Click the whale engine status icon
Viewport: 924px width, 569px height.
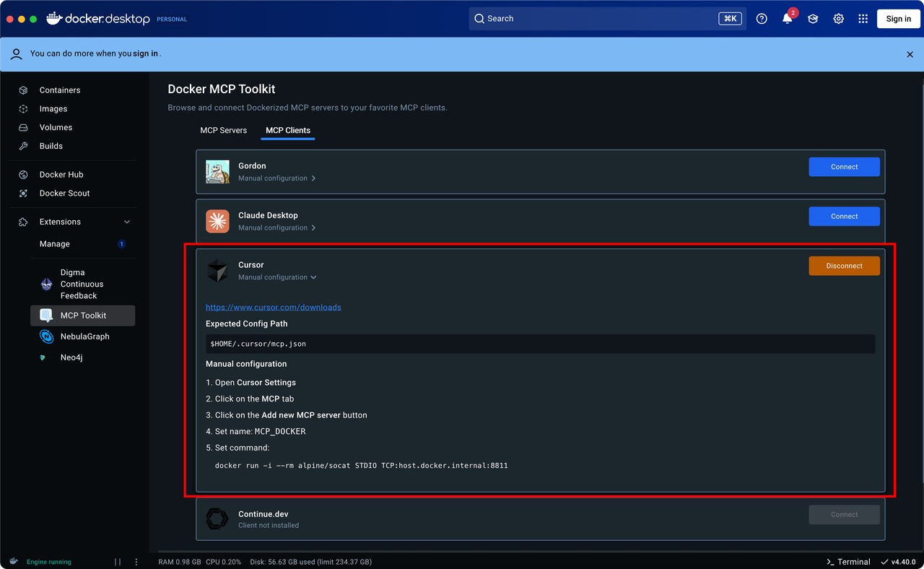coord(13,561)
